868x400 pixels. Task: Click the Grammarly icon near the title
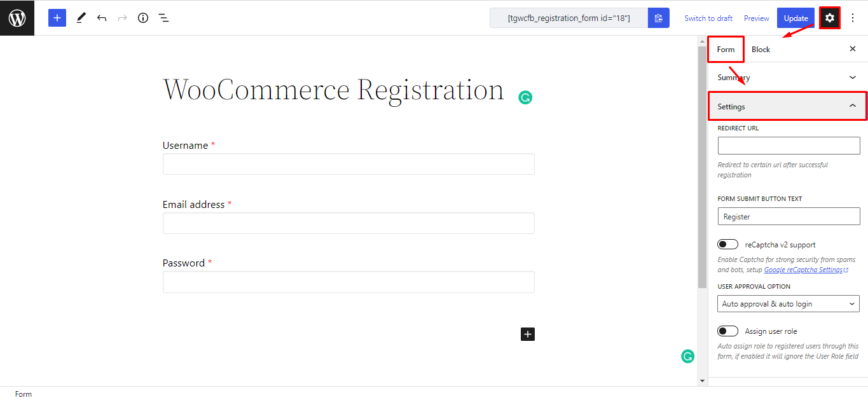click(525, 97)
